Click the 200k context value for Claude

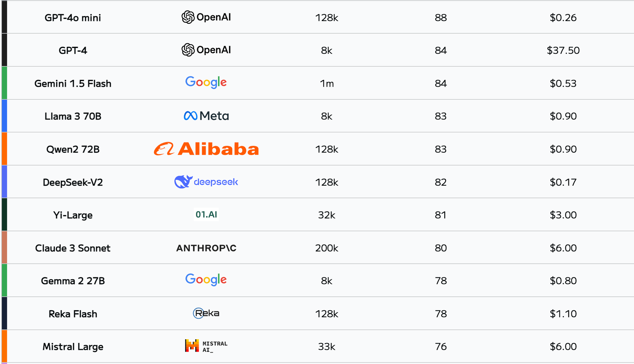[327, 248]
